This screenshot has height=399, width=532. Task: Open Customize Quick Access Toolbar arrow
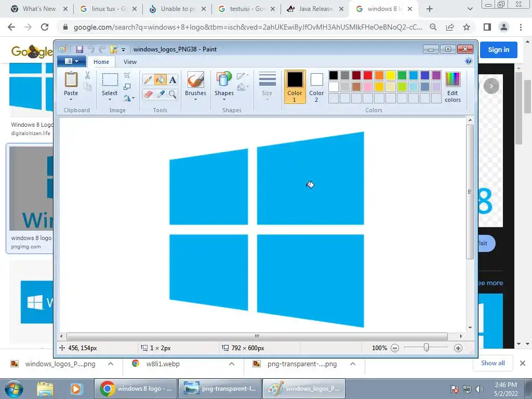(x=124, y=49)
